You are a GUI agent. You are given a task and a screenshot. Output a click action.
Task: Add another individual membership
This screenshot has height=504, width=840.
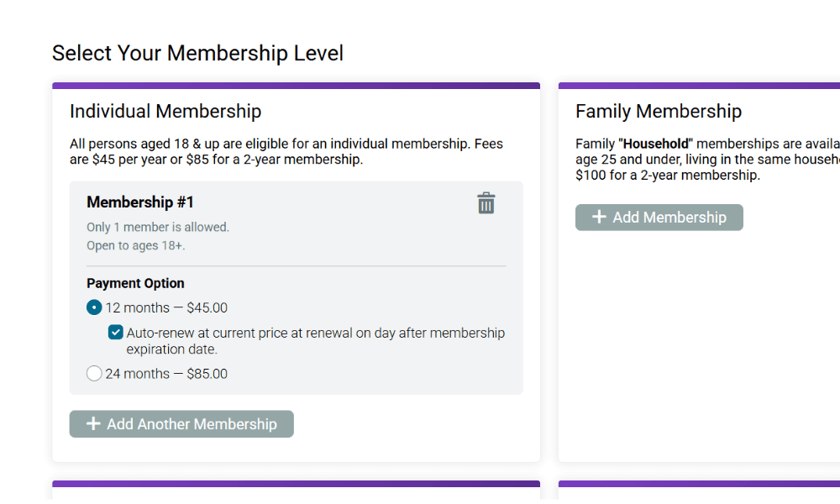[x=181, y=423]
